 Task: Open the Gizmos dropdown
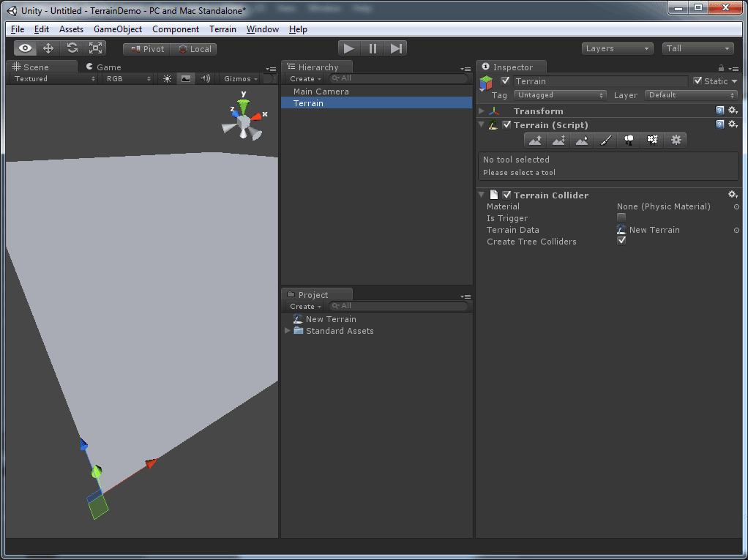241,79
